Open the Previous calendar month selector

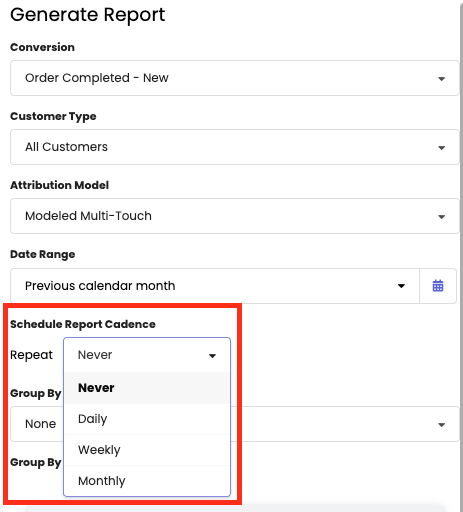click(215, 286)
